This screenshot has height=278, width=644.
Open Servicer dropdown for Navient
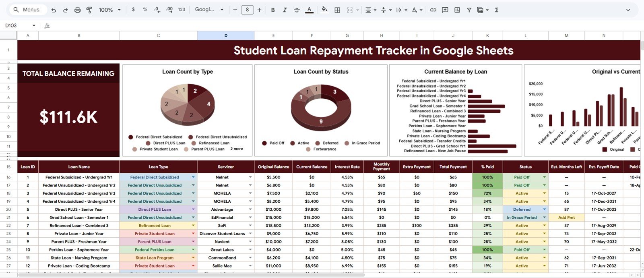(x=250, y=242)
